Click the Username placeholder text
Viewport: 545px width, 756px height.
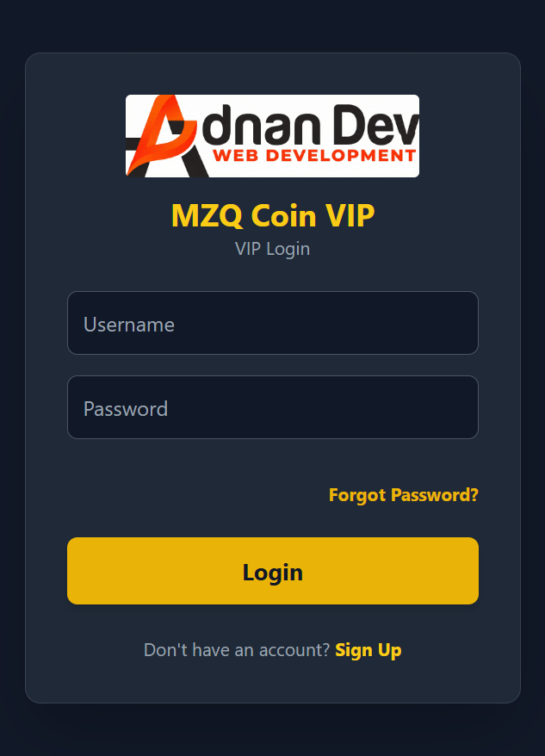click(x=129, y=325)
